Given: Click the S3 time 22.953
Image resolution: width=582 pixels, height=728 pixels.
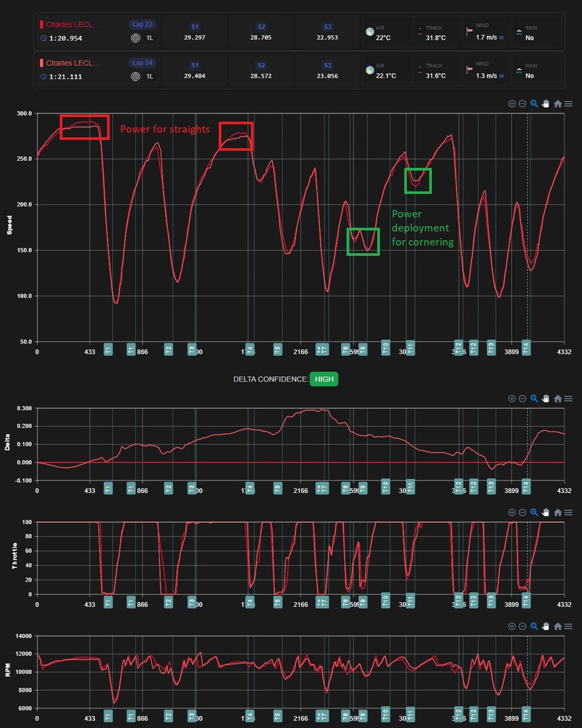Looking at the screenshot, I should (x=328, y=37).
